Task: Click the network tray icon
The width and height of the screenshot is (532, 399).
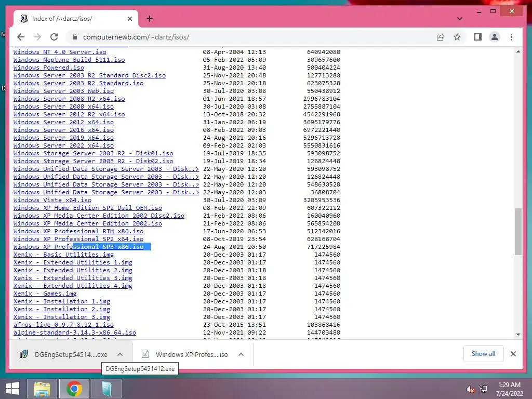Action: [483, 389]
